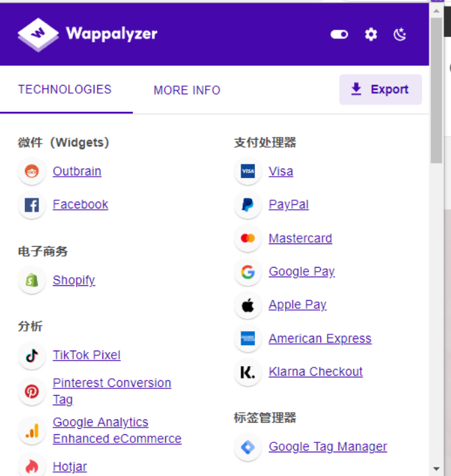Viewport: 451px width, 476px height.
Task: Click the Mastercard icon
Action: click(x=247, y=239)
